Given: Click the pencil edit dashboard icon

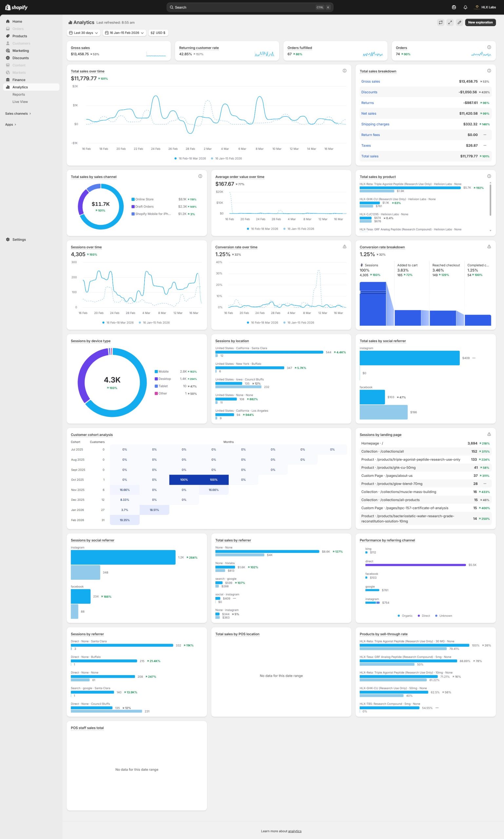Looking at the screenshot, I should click(459, 22).
